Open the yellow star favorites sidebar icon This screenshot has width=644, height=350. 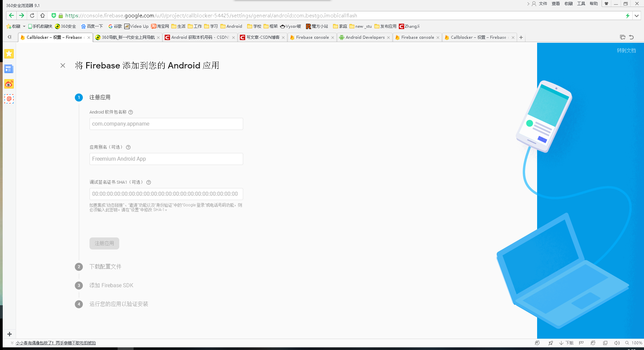click(9, 53)
